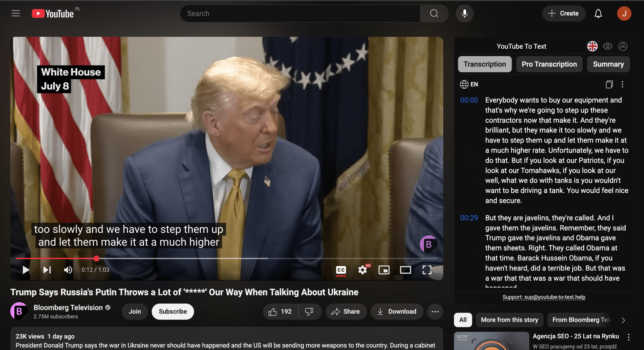
Task: Open the Create menu
Action: [x=563, y=13]
